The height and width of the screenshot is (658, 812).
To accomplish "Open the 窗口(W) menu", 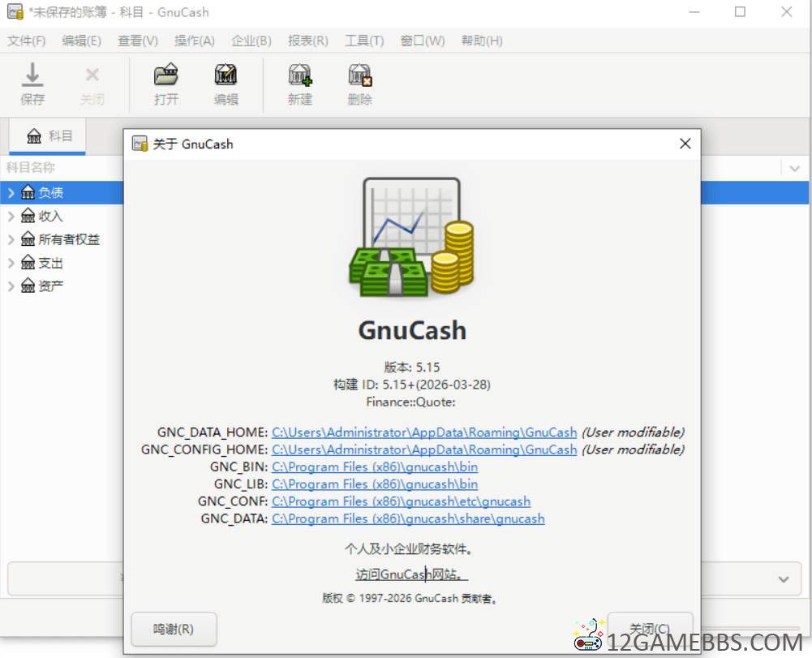I will click(423, 41).
